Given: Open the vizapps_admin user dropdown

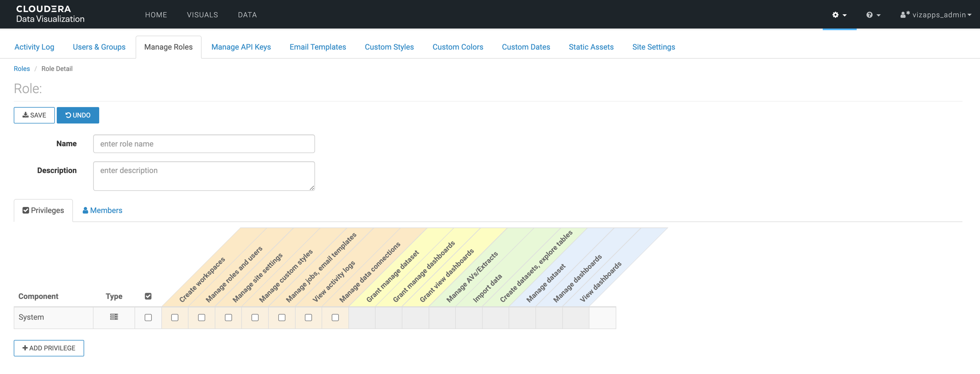Looking at the screenshot, I should (935, 15).
